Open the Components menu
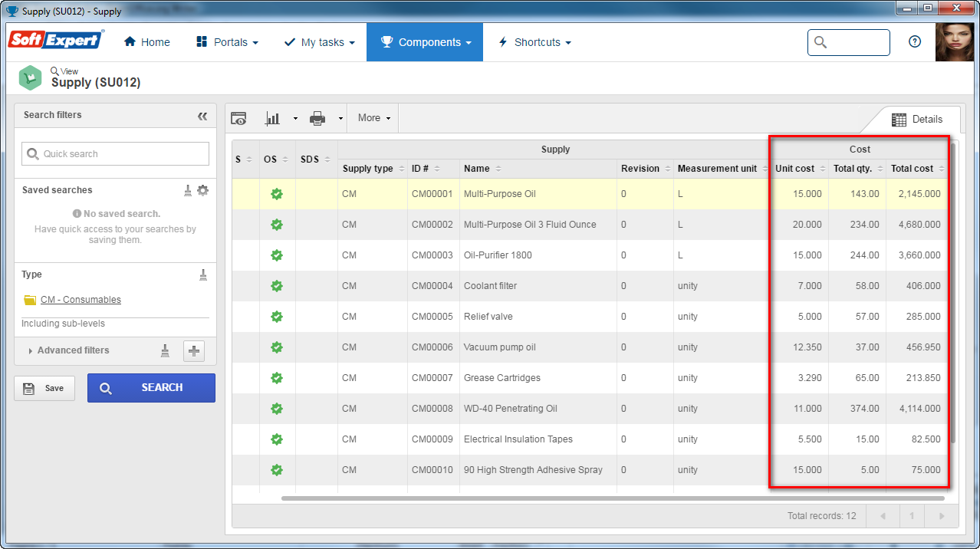Screen dimensions: 980x549 point(425,42)
